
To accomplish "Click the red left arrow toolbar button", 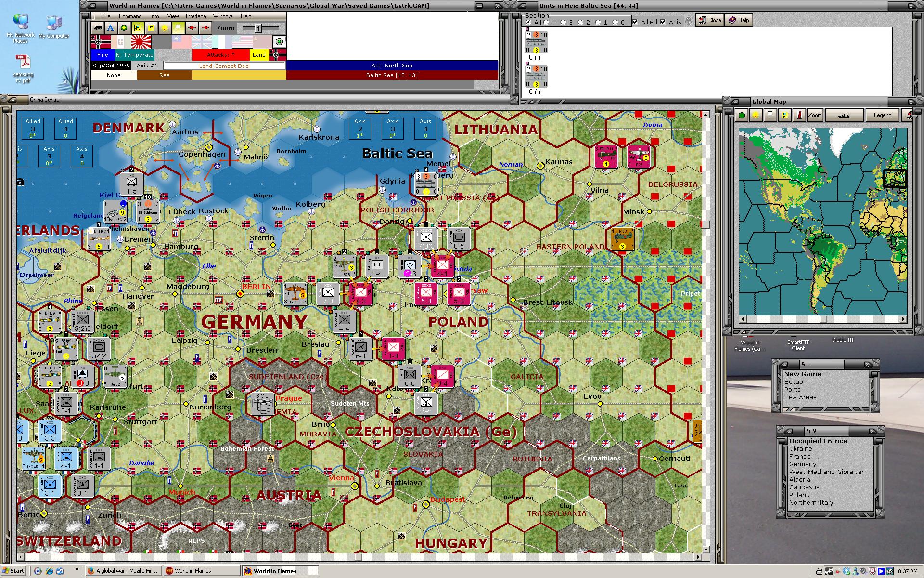I will [192, 28].
